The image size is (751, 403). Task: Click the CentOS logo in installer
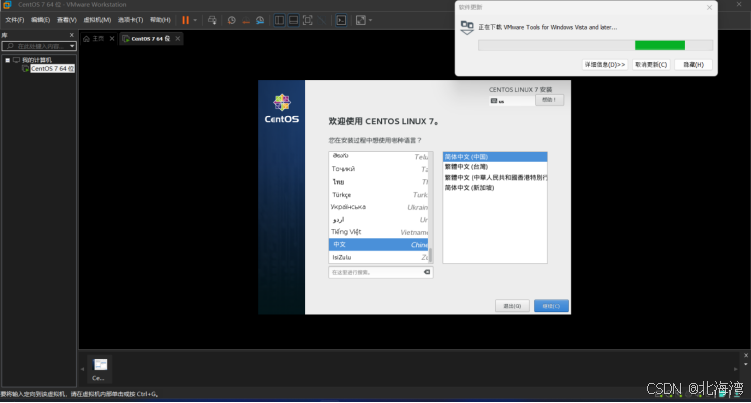pos(282,108)
